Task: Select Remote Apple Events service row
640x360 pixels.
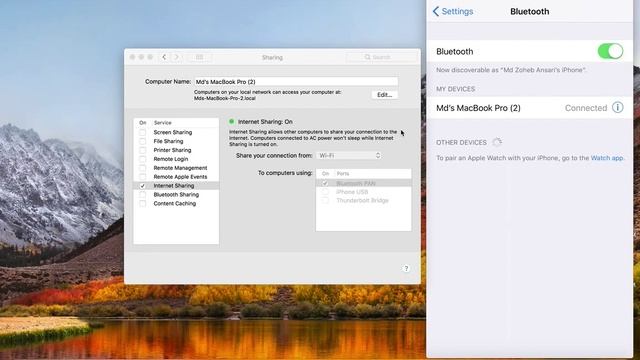Action: point(176,177)
